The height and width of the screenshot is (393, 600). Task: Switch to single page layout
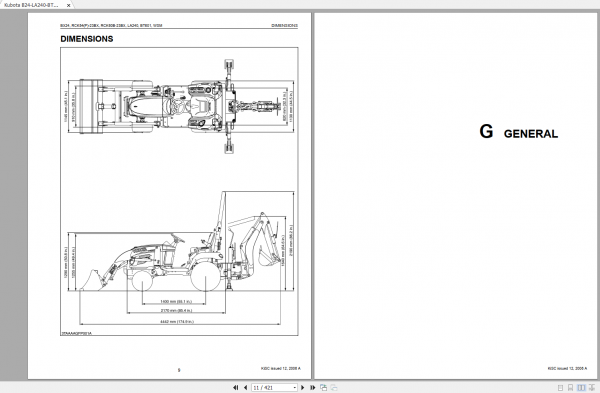click(561, 388)
